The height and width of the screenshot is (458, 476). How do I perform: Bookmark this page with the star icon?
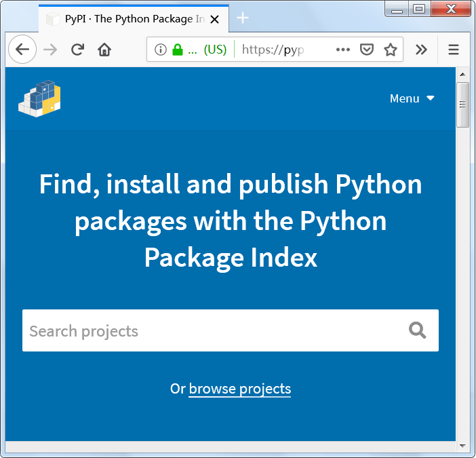391,50
